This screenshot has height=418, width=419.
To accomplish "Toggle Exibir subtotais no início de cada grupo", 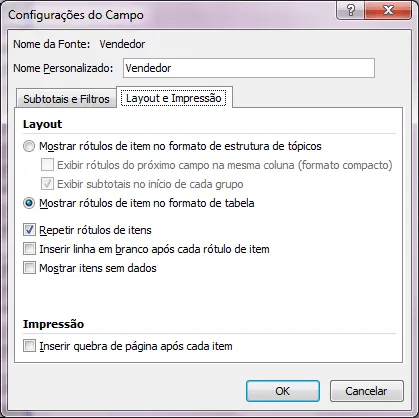I will (x=47, y=184).
